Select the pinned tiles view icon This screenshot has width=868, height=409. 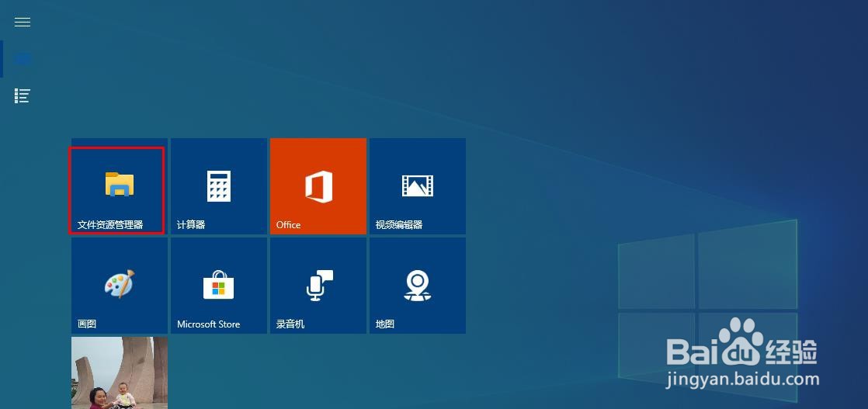point(23,59)
